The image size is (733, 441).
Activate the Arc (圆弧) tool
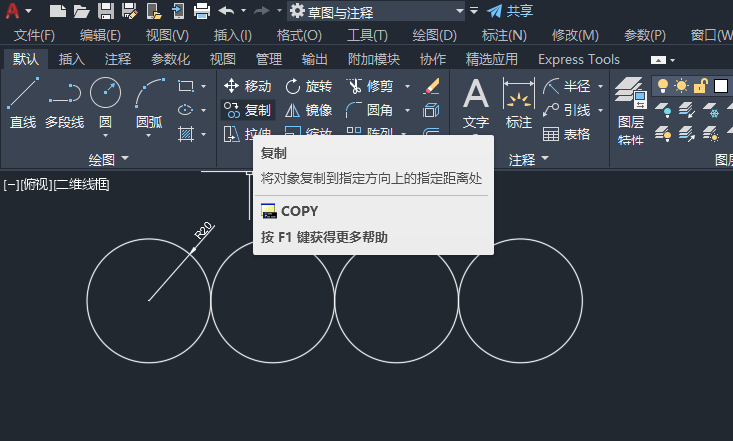pos(149,104)
